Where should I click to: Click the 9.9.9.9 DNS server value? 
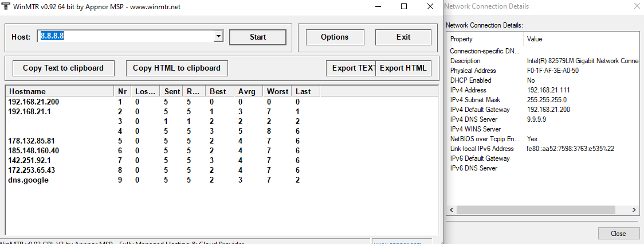pyautogui.click(x=536, y=119)
